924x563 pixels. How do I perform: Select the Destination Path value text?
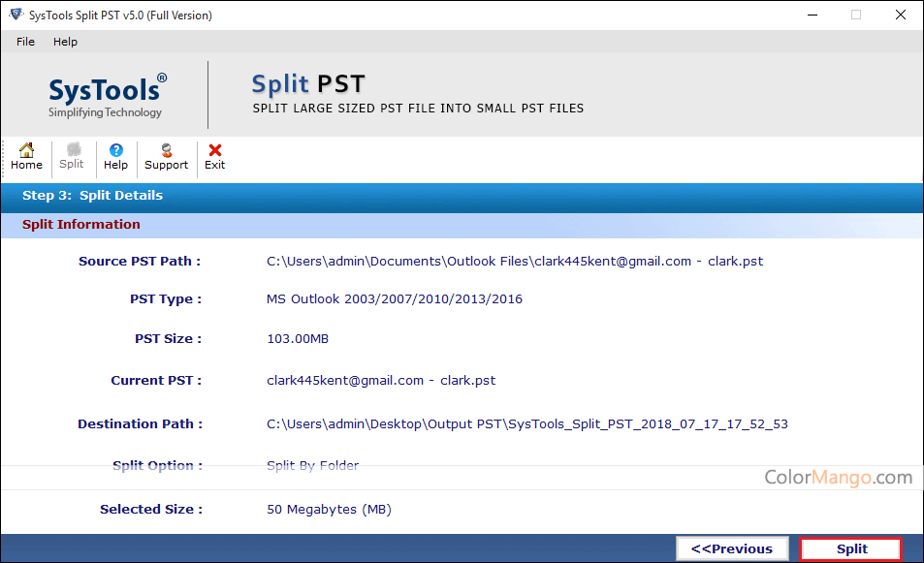[x=526, y=423]
